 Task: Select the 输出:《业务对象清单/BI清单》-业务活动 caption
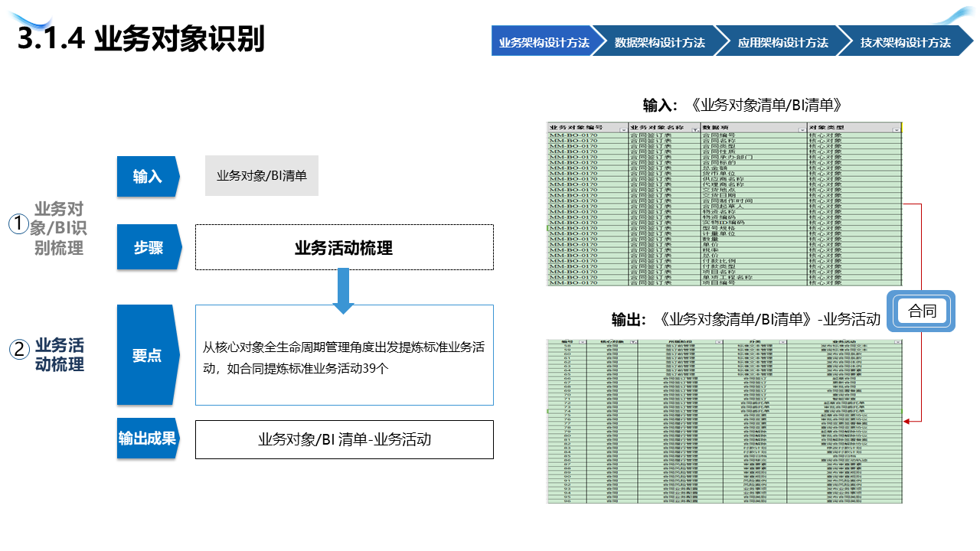[746, 318]
